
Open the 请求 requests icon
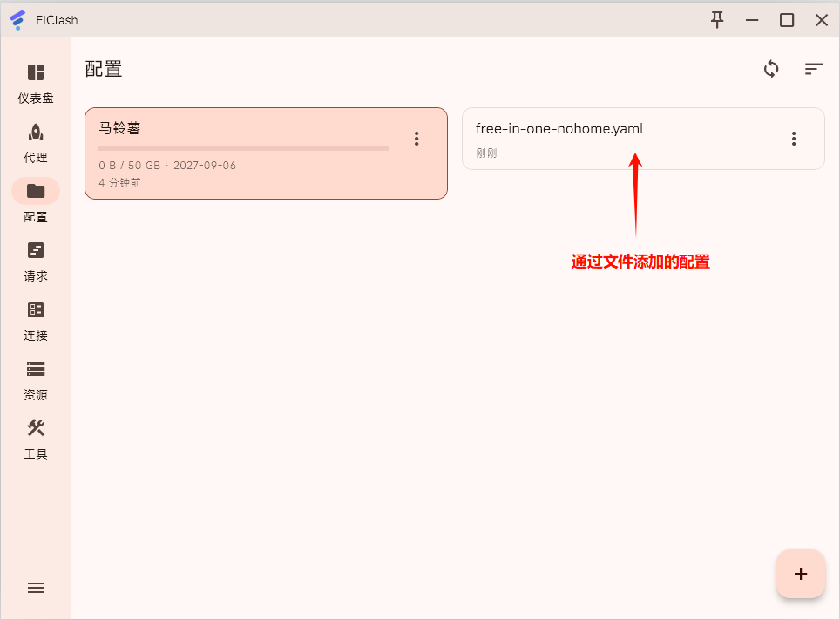pyautogui.click(x=36, y=251)
